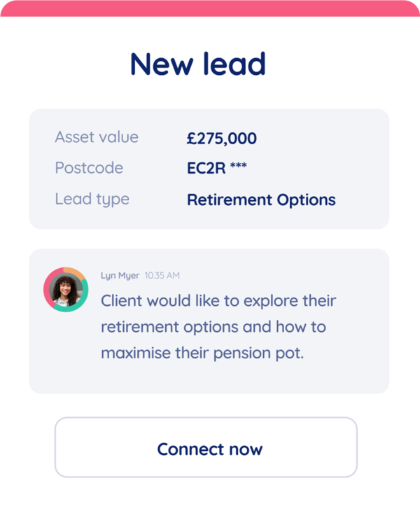Open Lyn Myer's avatar photo
This screenshot has width=420, height=511.
[x=66, y=290]
